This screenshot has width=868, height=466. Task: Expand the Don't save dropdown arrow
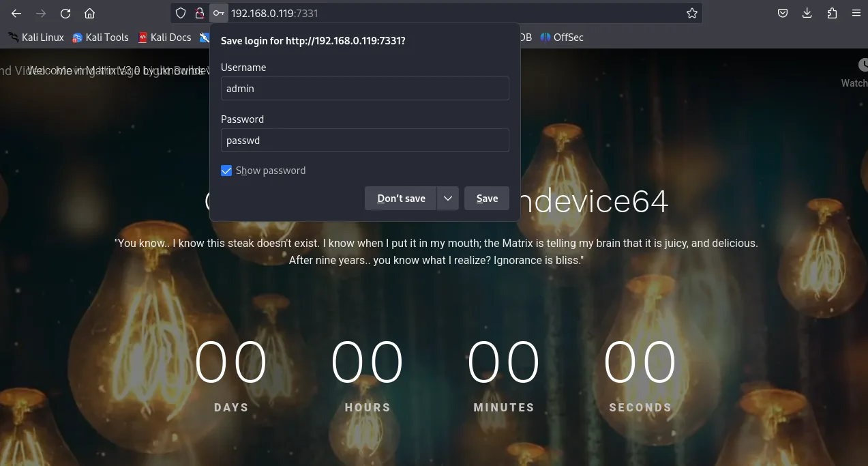click(x=447, y=199)
